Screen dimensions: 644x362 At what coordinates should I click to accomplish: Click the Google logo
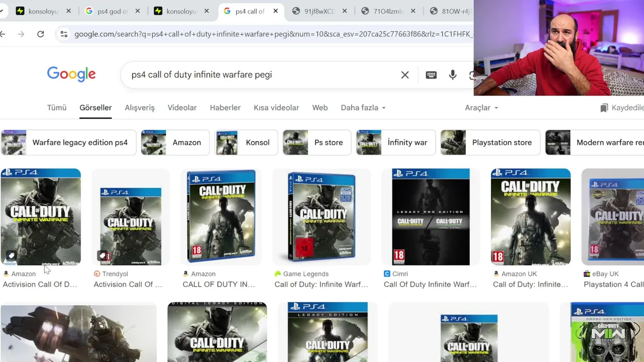click(71, 74)
